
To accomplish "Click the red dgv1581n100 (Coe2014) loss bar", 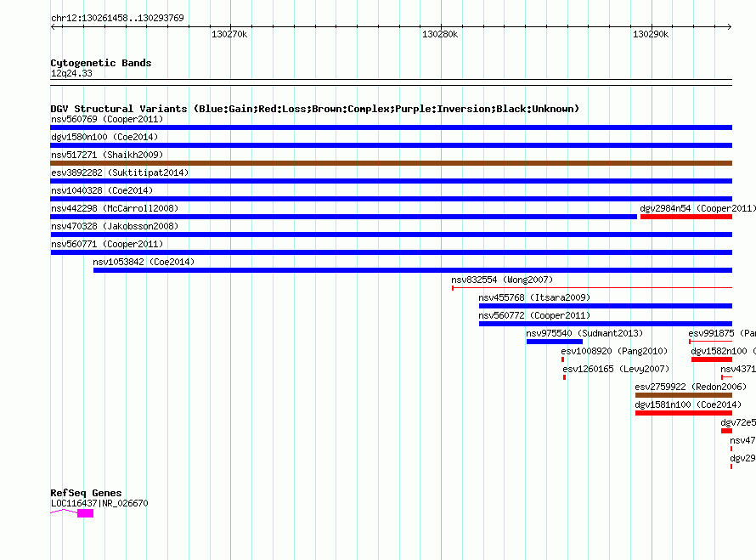I will [x=684, y=413].
